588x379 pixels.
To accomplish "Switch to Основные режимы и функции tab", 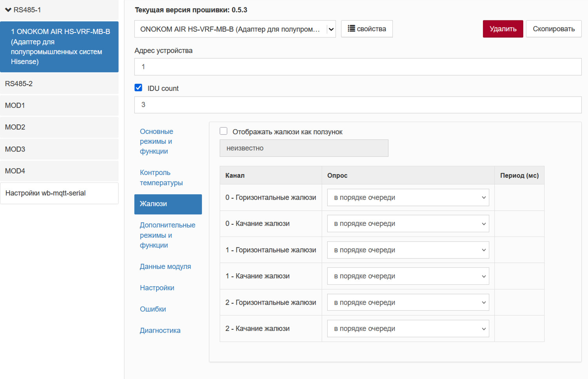I will pyautogui.click(x=156, y=141).
